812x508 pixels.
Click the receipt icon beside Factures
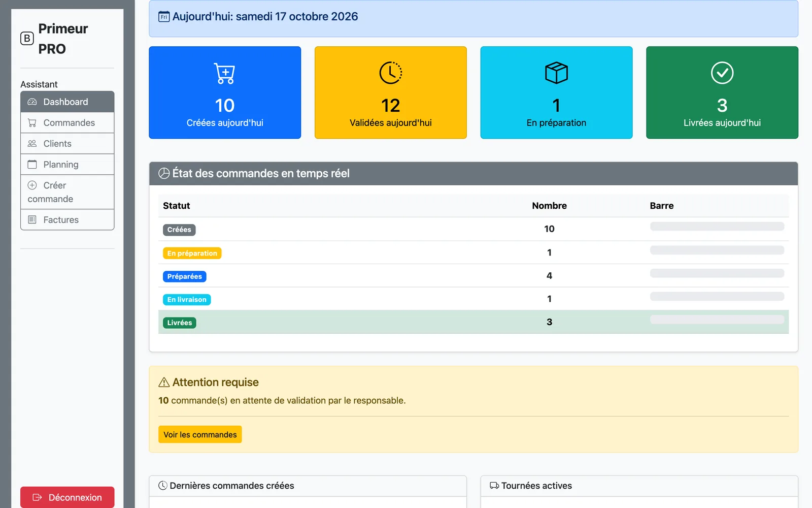click(x=32, y=220)
